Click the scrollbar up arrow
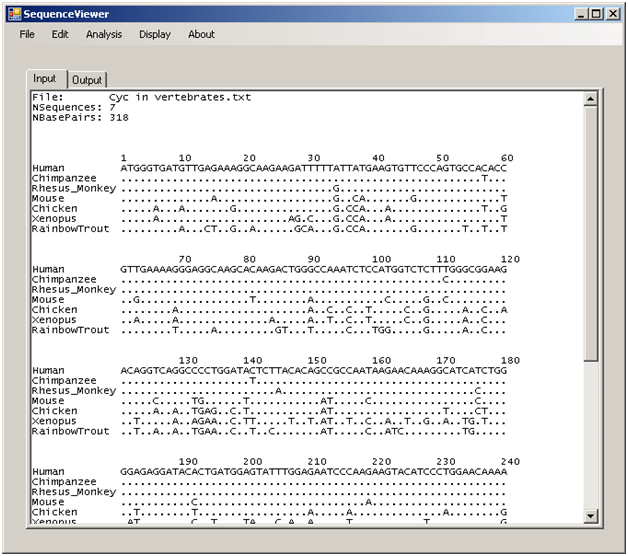The image size is (628, 556). pos(590,98)
